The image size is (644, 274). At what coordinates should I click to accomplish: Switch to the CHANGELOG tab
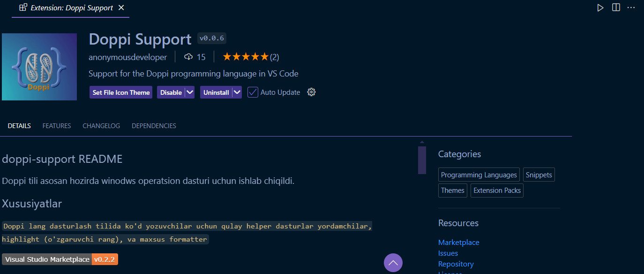101,126
